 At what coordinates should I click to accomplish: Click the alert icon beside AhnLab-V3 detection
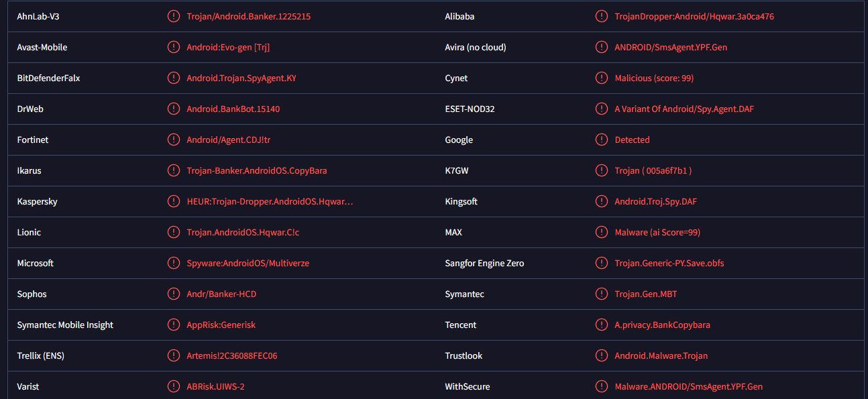[x=174, y=17]
